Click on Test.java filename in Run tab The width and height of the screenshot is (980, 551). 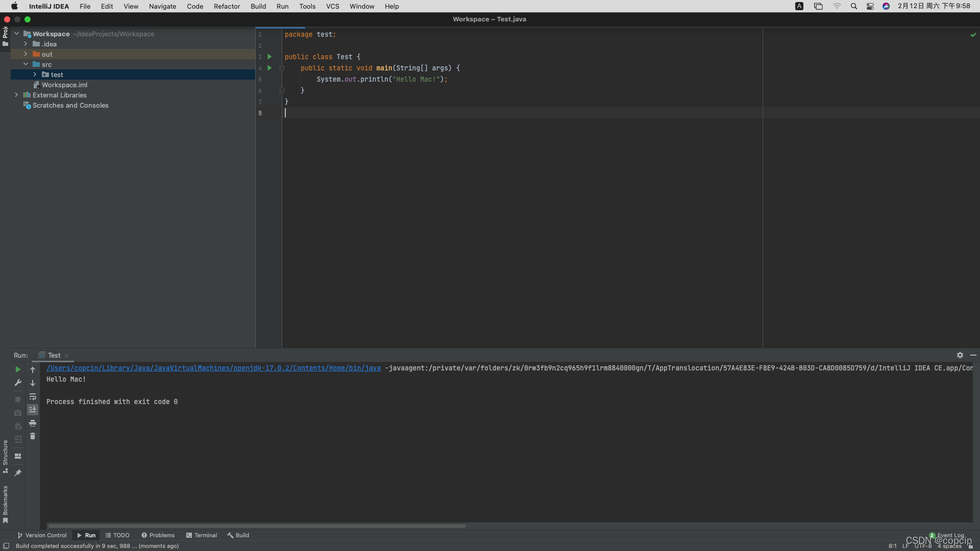pos(54,355)
